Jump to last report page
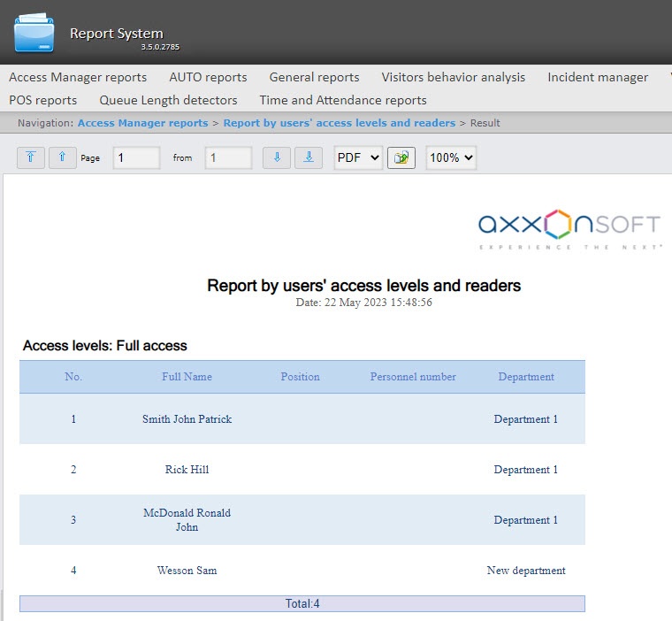This screenshot has width=672, height=621. pyautogui.click(x=308, y=157)
